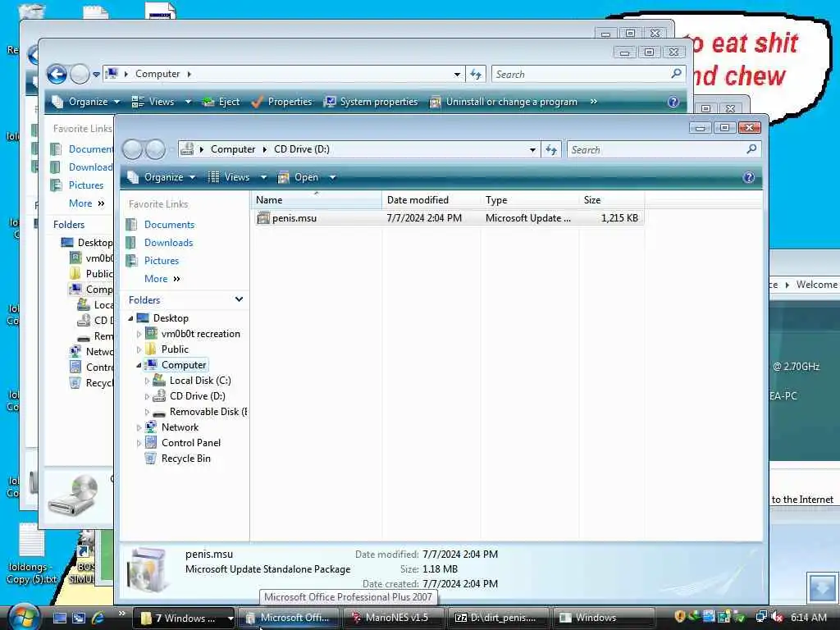The height and width of the screenshot is (630, 840).
Task: Click Properties in Computer window toolbar
Action: 282,102
